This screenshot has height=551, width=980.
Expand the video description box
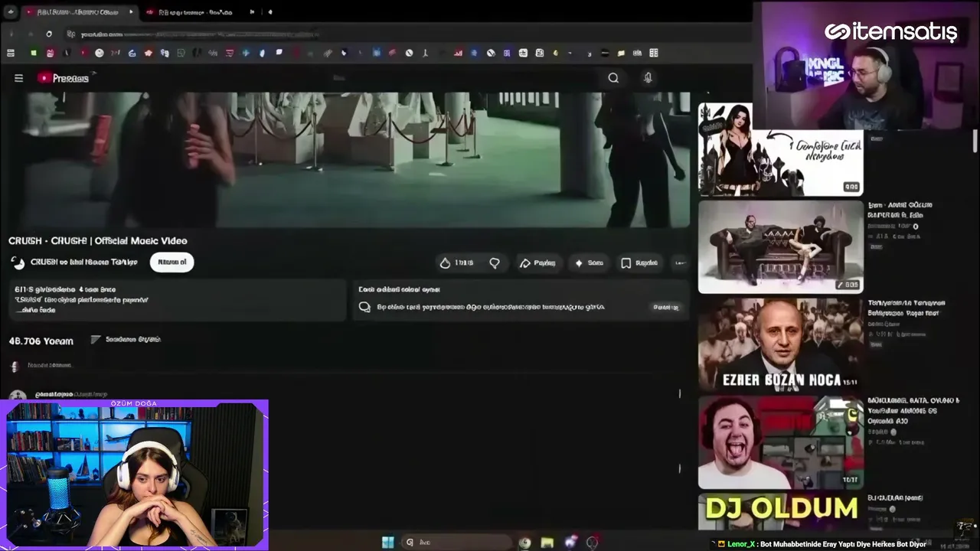pos(177,299)
